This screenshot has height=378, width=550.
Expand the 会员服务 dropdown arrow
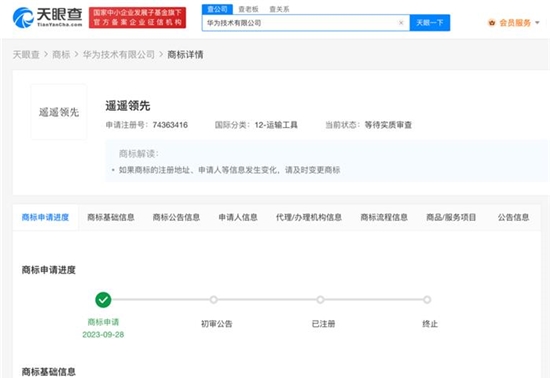click(537, 23)
